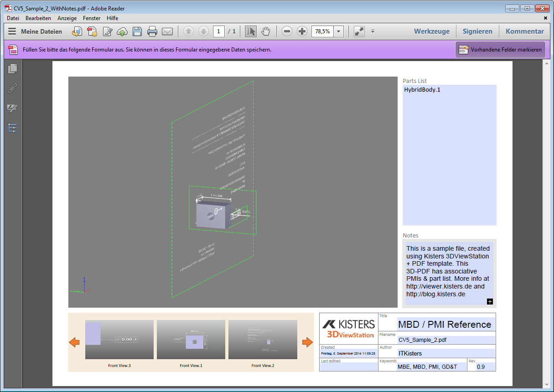Screen dimensions: 554x392
Task: Go to next page arrow
Action: tap(203, 31)
